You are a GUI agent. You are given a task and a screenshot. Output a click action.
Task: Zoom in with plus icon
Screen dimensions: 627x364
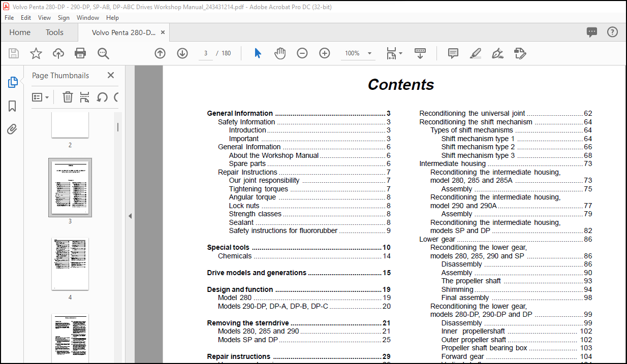coord(325,53)
